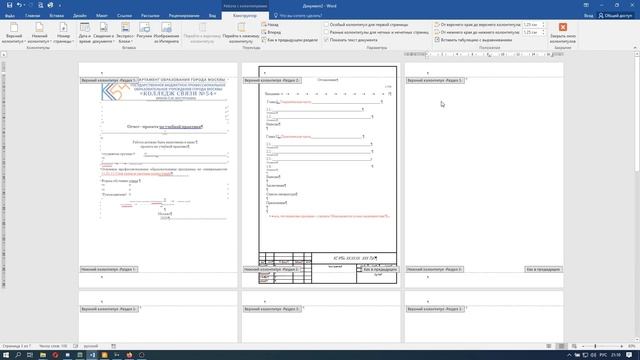Click the header from top distance field
This screenshot has height=360, width=640.
pyautogui.click(x=531, y=24)
